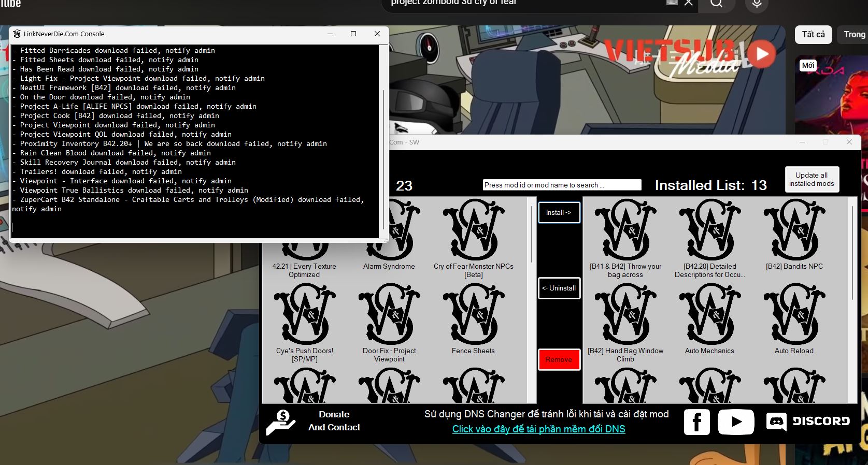868x465 pixels.
Task: Click the "On the Door download failed" line
Action: [101, 97]
